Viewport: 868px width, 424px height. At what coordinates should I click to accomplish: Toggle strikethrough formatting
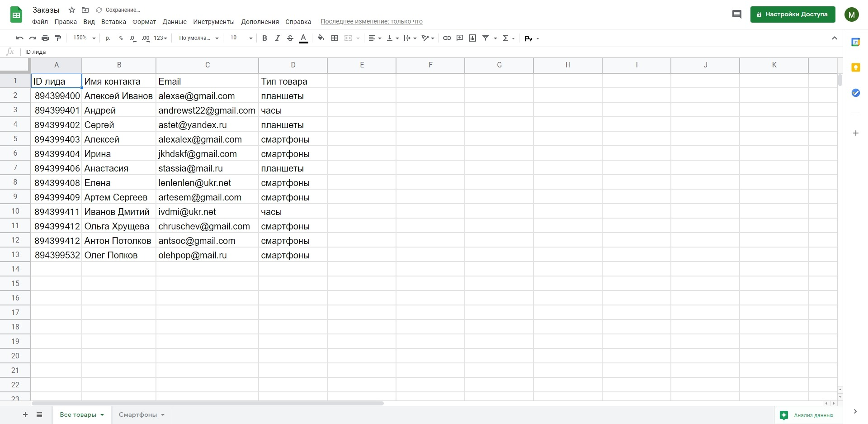[291, 38]
